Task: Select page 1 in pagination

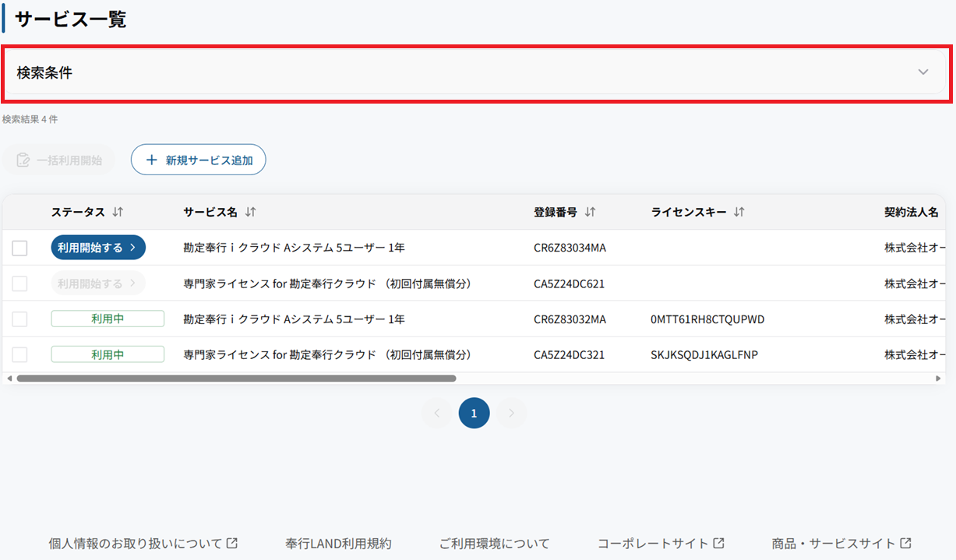Action: pos(474,413)
